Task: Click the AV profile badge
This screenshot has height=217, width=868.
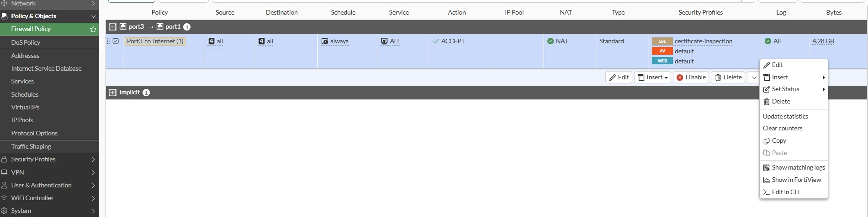Action: (x=662, y=51)
